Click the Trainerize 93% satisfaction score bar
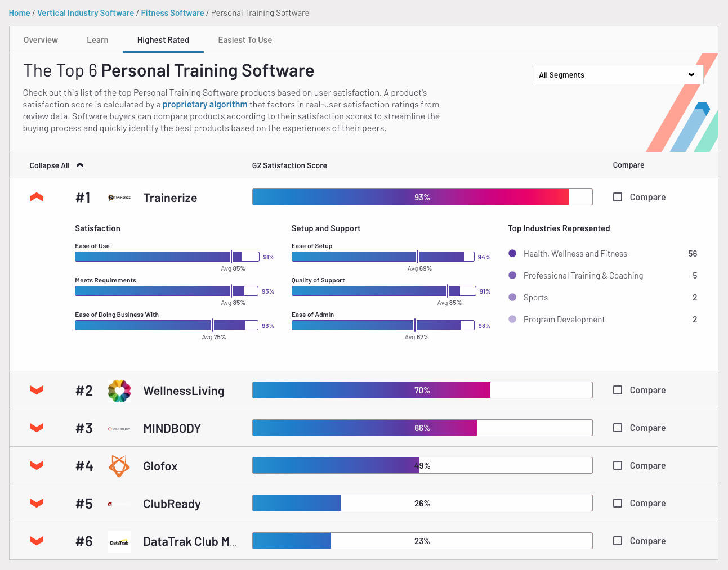728x570 pixels. [x=422, y=197]
